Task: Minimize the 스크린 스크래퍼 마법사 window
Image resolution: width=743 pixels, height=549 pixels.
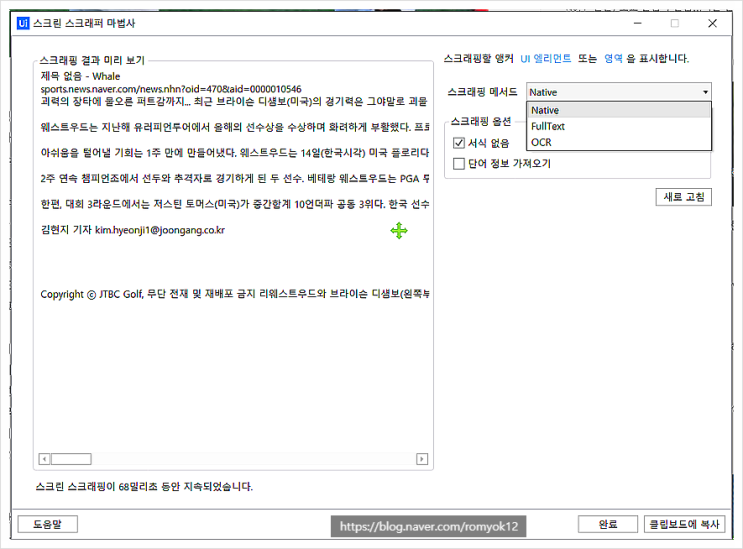Action: (x=638, y=23)
